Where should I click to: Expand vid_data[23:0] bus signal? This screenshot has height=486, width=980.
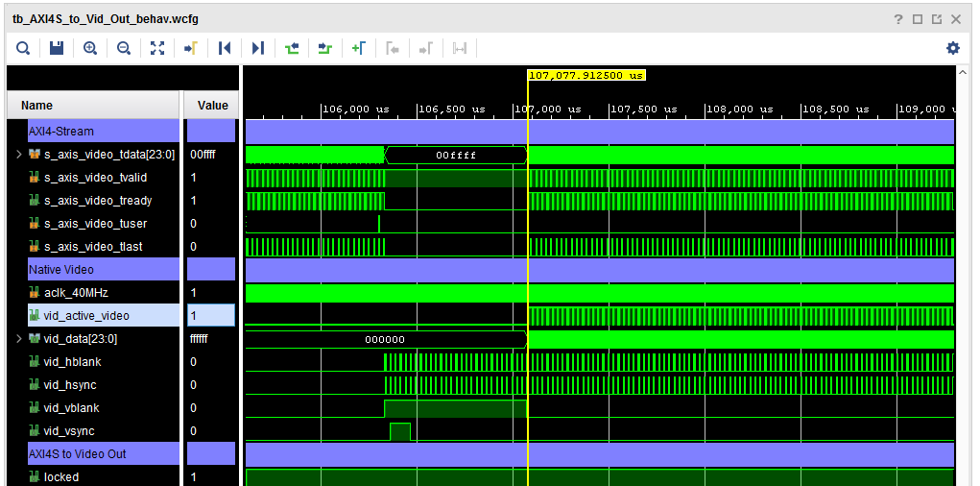pos(18,339)
